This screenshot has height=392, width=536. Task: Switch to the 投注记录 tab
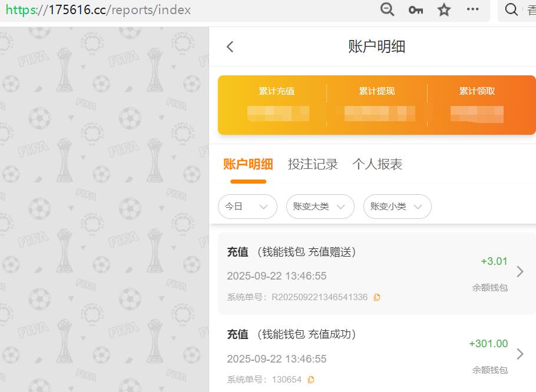[313, 164]
